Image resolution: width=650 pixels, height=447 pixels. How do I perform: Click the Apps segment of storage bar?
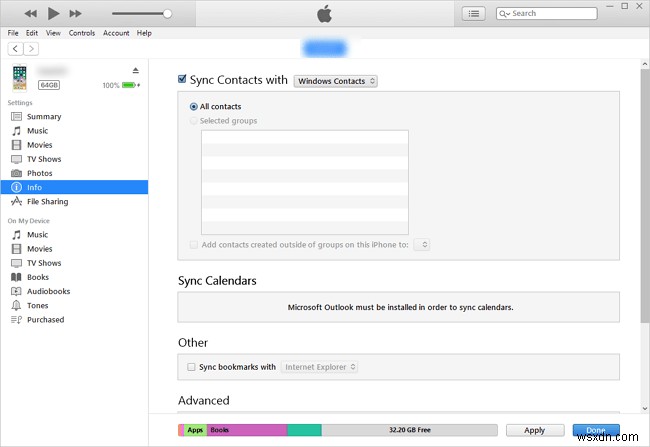coord(195,430)
